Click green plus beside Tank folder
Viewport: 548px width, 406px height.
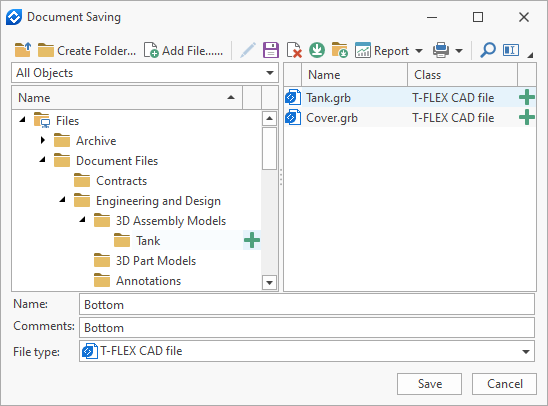pyautogui.click(x=252, y=240)
